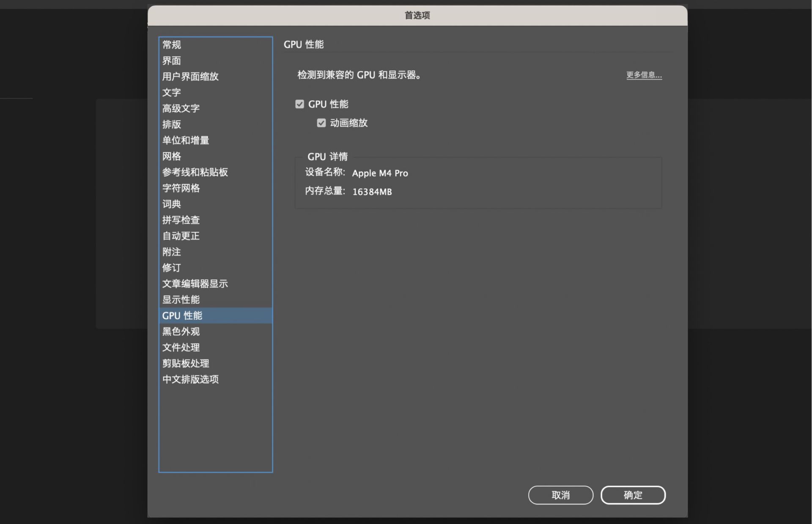Viewport: 812px width, 524px height.
Task: Toggle the 动画缩放 checkbox
Action: point(321,123)
